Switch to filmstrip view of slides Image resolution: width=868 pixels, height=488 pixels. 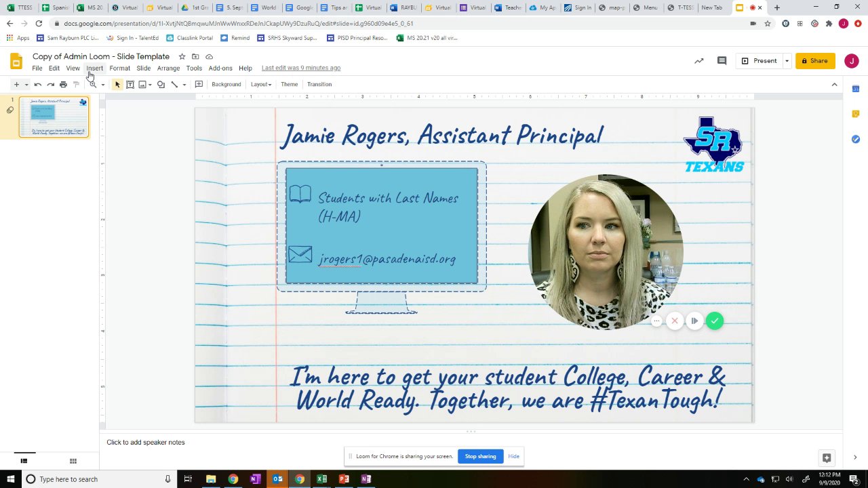tap(24, 462)
